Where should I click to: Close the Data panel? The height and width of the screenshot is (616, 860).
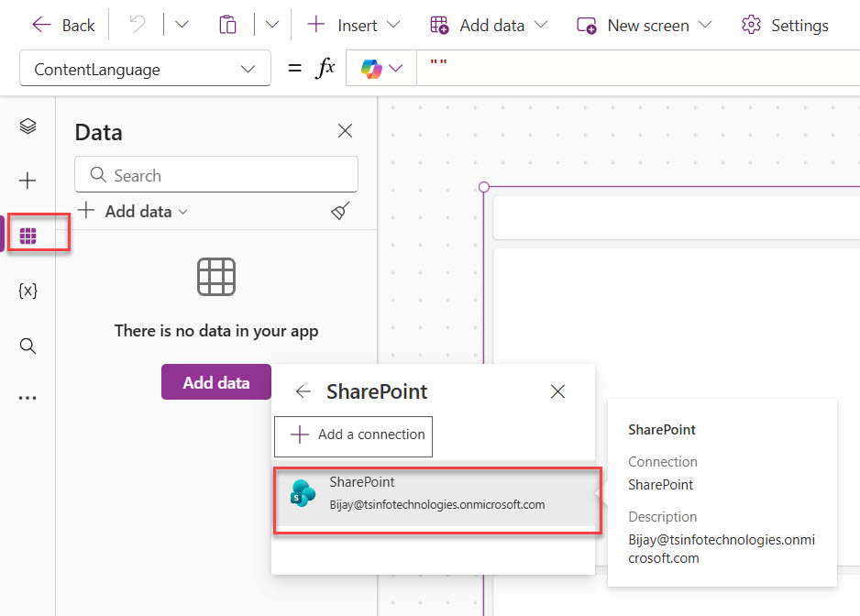pyautogui.click(x=345, y=130)
